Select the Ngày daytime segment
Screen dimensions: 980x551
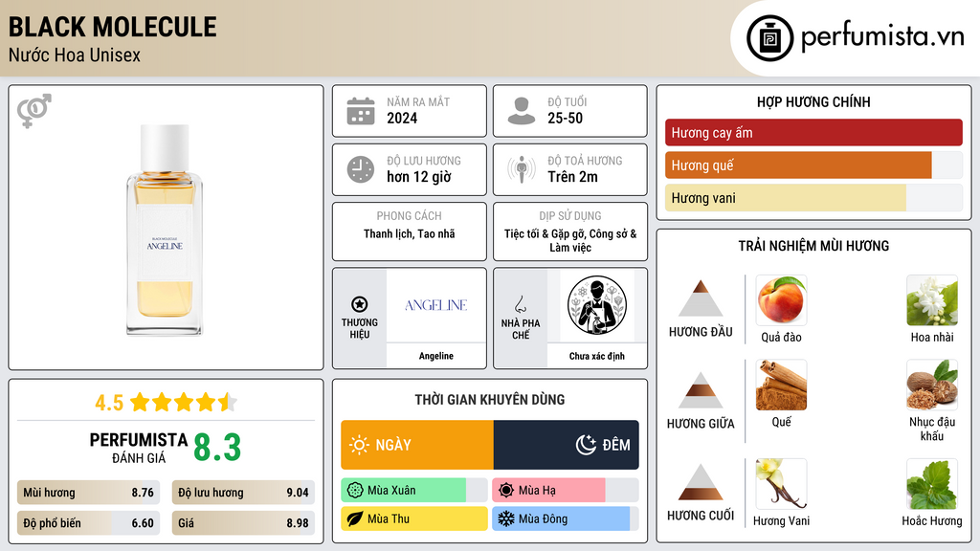417,445
